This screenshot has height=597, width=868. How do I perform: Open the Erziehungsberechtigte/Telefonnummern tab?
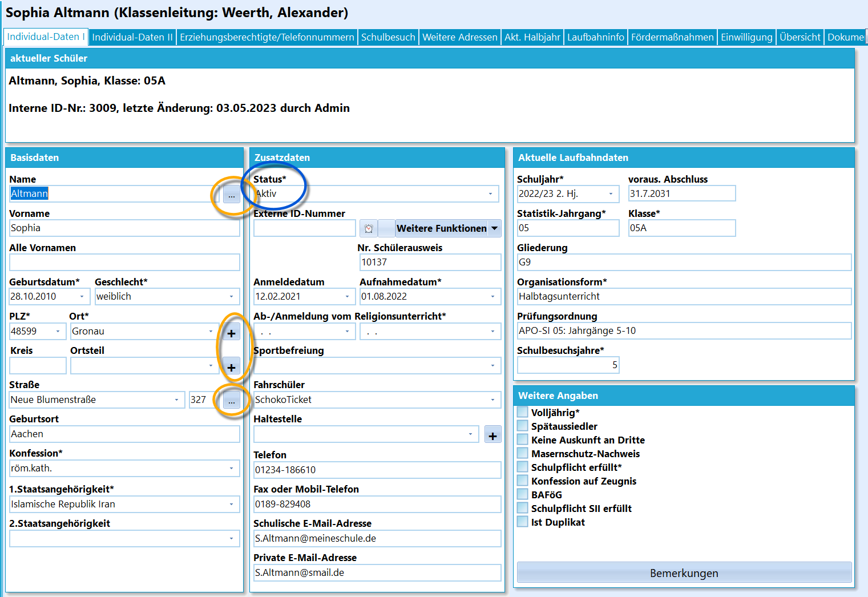267,37
